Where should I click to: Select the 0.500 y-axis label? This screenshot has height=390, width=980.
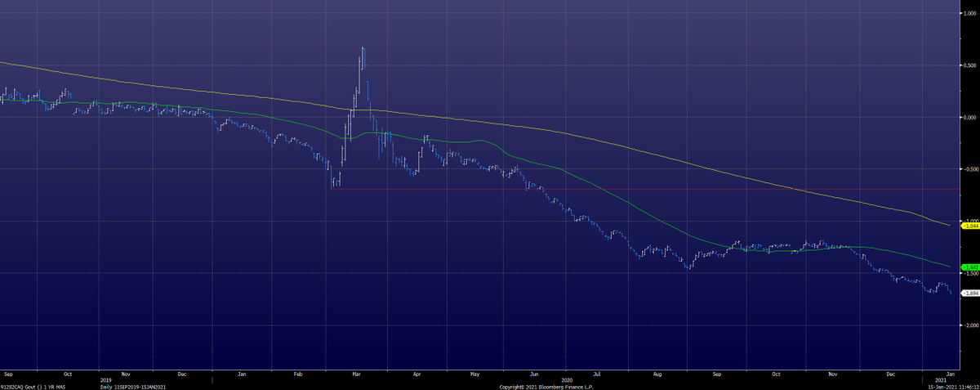(x=970, y=65)
